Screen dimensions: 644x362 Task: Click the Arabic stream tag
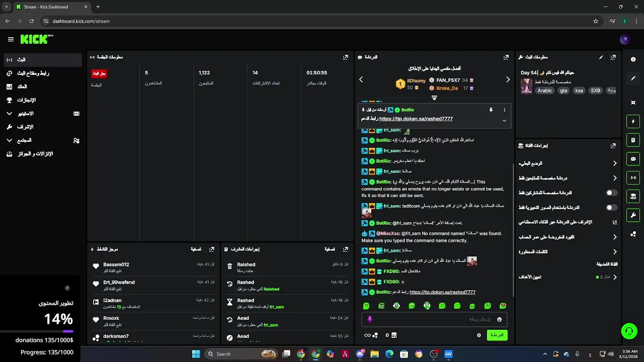pos(545,90)
